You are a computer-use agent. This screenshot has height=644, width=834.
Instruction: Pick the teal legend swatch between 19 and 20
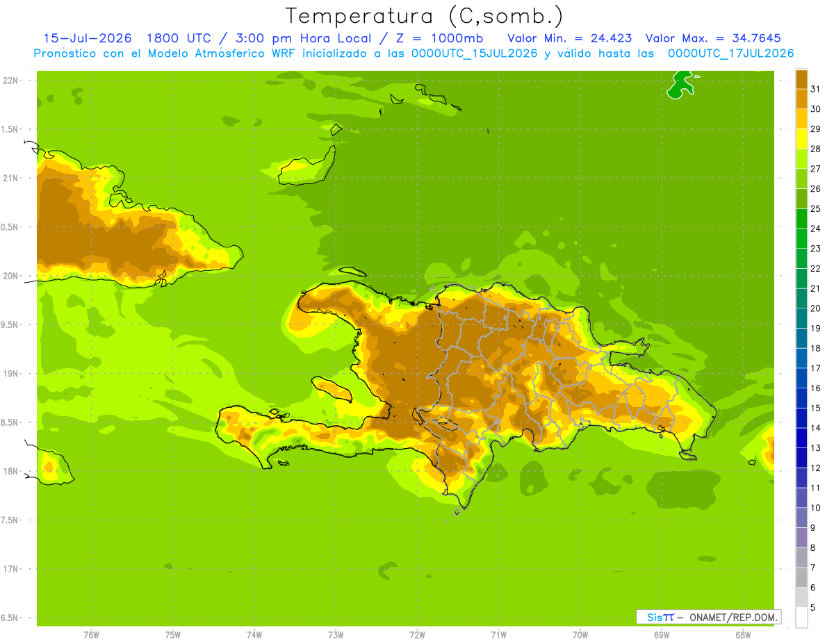point(801,318)
